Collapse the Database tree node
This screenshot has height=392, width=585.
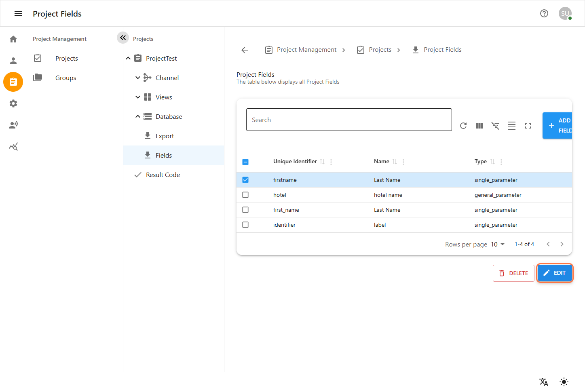click(x=137, y=116)
